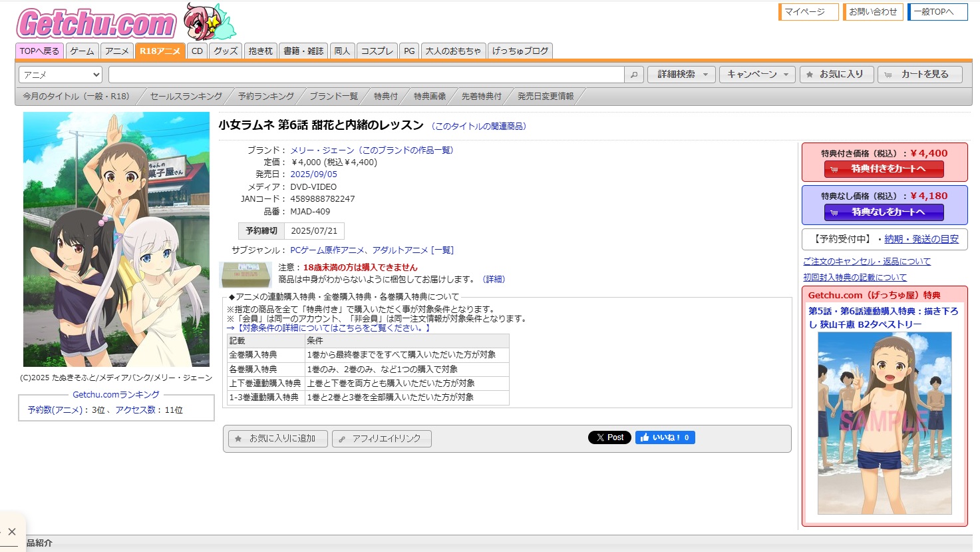Image resolution: width=980 pixels, height=552 pixels.
Task: Open 予約ランキング submenu item
Action: coord(266,97)
